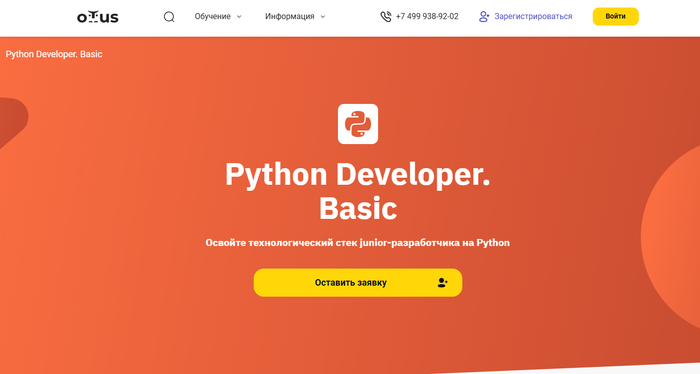The width and height of the screenshot is (700, 374).
Task: Click the Python Developer. Basic main heading
Action: [358, 191]
